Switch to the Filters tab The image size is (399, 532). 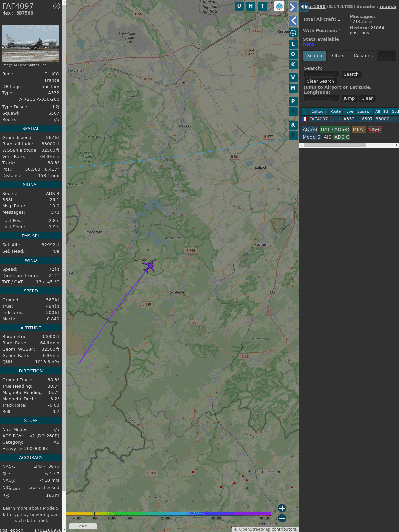[338, 56]
